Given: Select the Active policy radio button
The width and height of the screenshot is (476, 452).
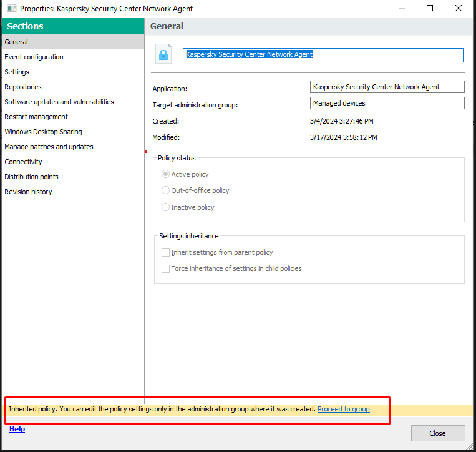Looking at the screenshot, I should [x=165, y=174].
